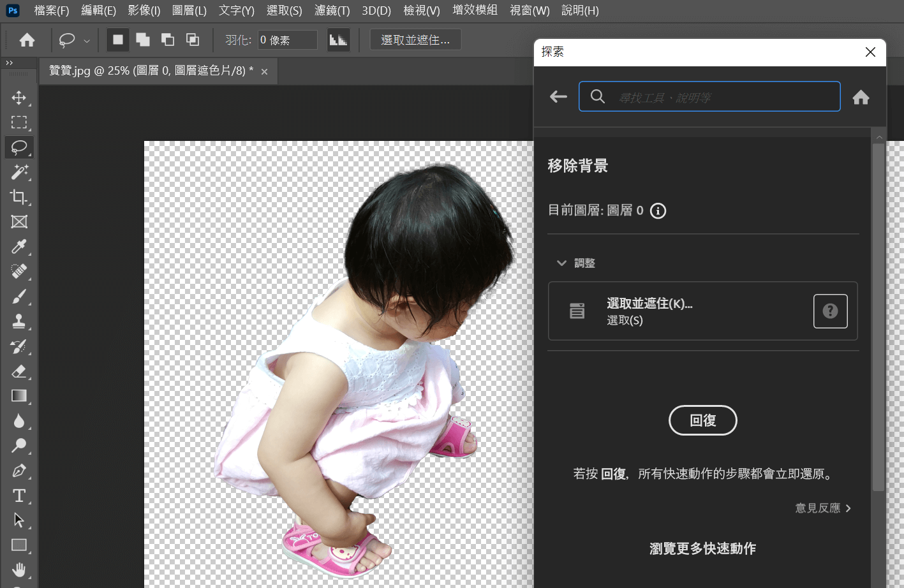Run the 選取並遮住(K)... quick action
The image size is (904, 588).
(x=703, y=311)
